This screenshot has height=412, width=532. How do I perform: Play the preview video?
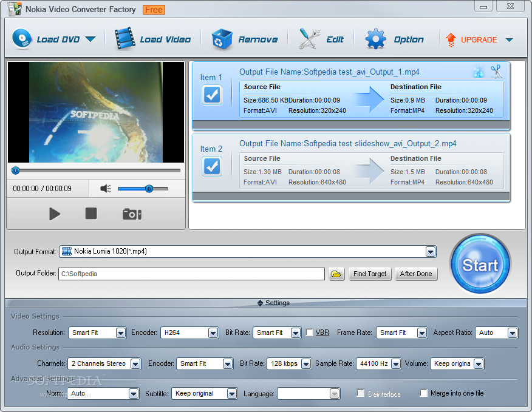pyautogui.click(x=54, y=214)
